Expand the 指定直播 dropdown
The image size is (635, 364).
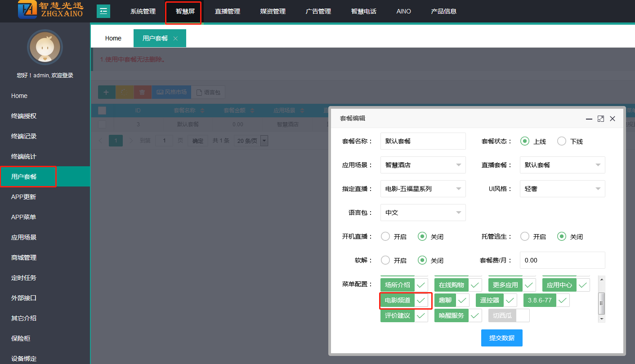(423, 189)
